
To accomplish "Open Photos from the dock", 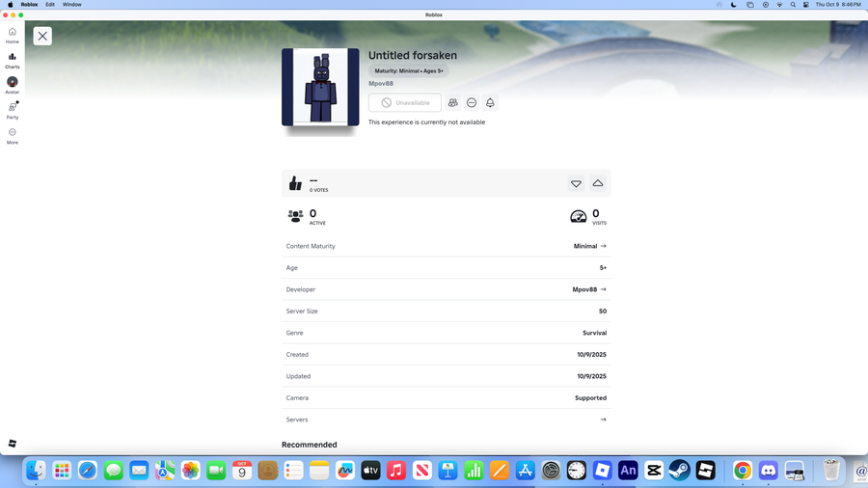I will click(x=190, y=471).
